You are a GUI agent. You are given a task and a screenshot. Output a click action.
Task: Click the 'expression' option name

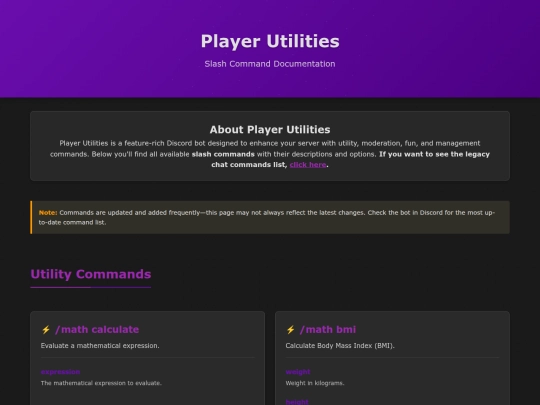pos(60,372)
